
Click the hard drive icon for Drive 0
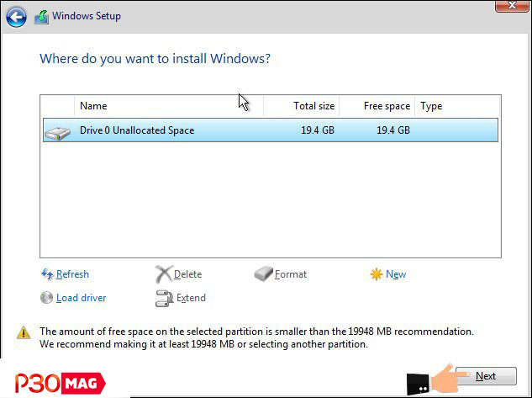(57, 133)
